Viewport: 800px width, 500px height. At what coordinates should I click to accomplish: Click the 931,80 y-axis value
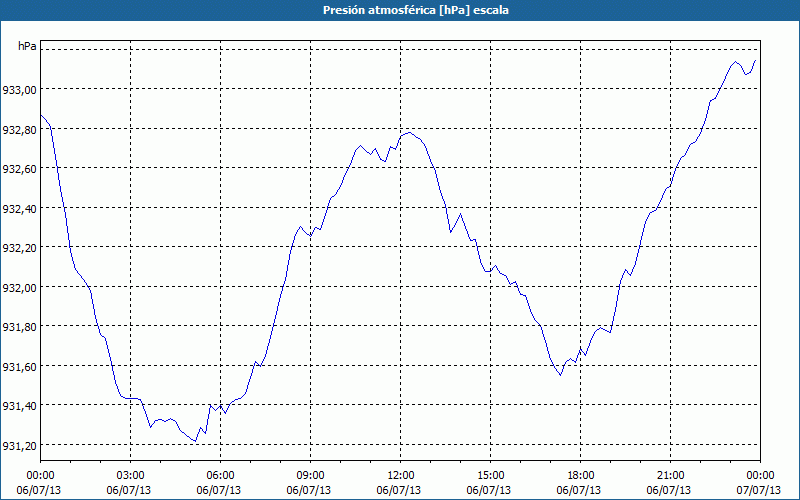coord(19,327)
